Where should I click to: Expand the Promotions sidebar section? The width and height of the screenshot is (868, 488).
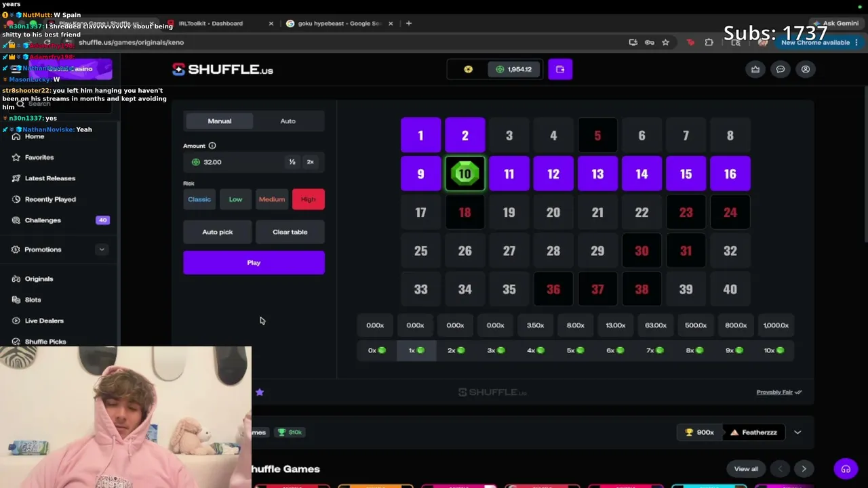[102, 249]
